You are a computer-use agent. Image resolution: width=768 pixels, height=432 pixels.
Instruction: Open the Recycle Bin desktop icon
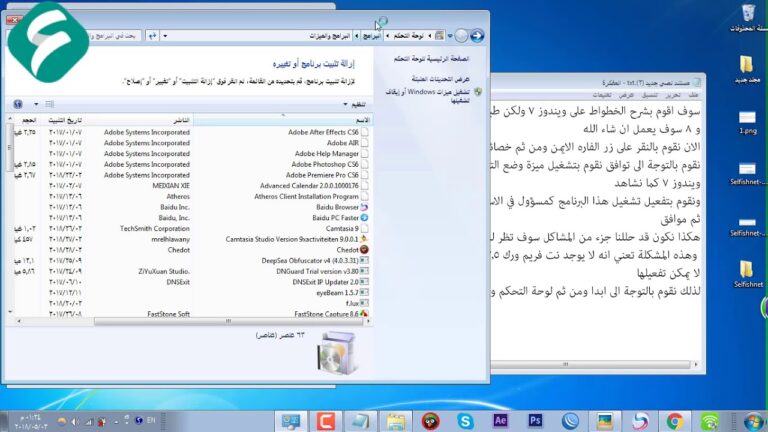click(x=748, y=18)
